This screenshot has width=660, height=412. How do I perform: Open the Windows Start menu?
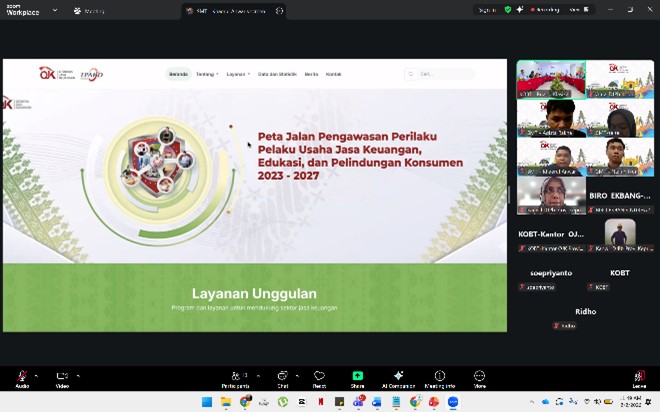(207, 402)
